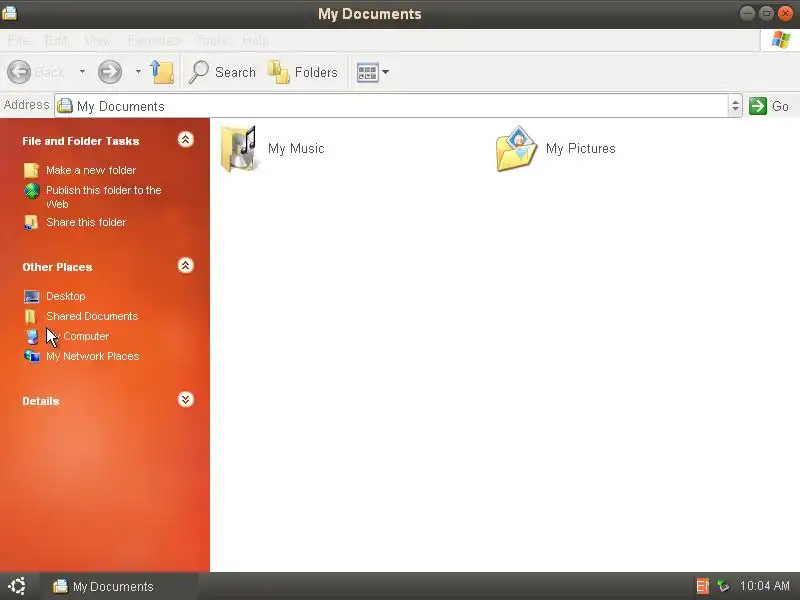This screenshot has height=600, width=800.
Task: Click the Shared Documents folder icon
Action: [31, 316]
